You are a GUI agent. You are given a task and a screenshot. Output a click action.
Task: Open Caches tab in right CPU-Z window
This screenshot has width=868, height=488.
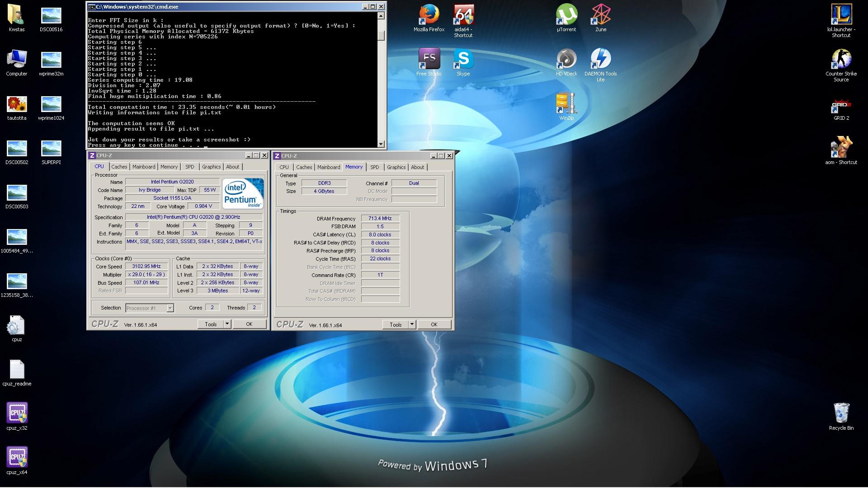pos(304,167)
